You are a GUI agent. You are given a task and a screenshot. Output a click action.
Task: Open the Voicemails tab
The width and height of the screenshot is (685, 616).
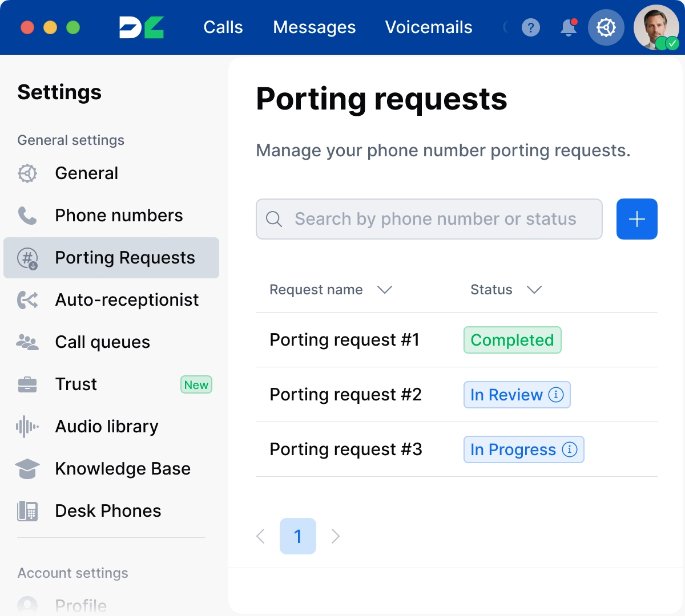click(x=428, y=27)
